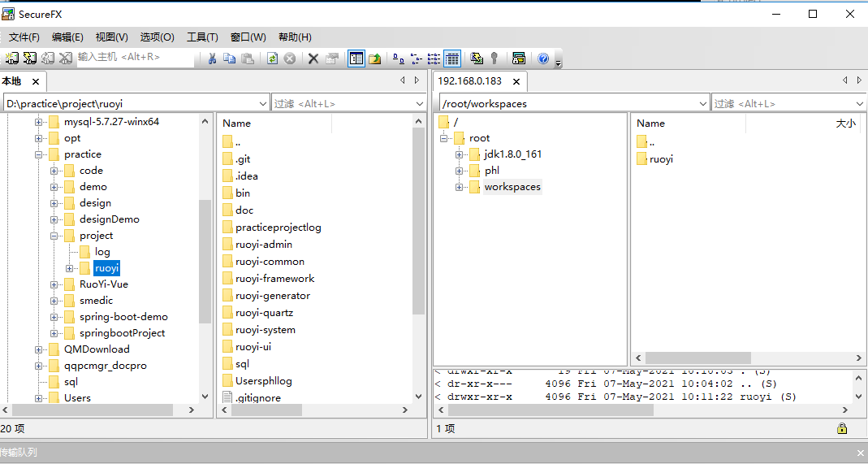Click the Properties toolbar icon
Viewport: 868px width, 464px height.
tap(331, 59)
